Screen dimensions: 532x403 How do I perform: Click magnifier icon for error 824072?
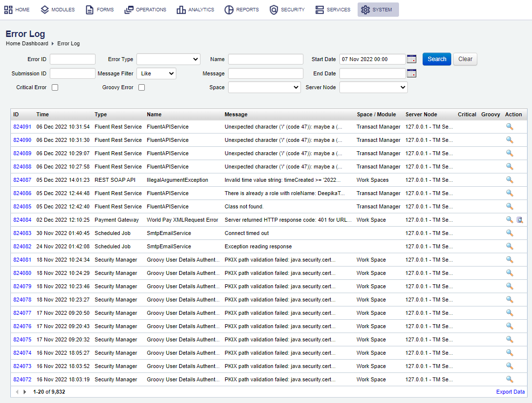[x=509, y=379]
